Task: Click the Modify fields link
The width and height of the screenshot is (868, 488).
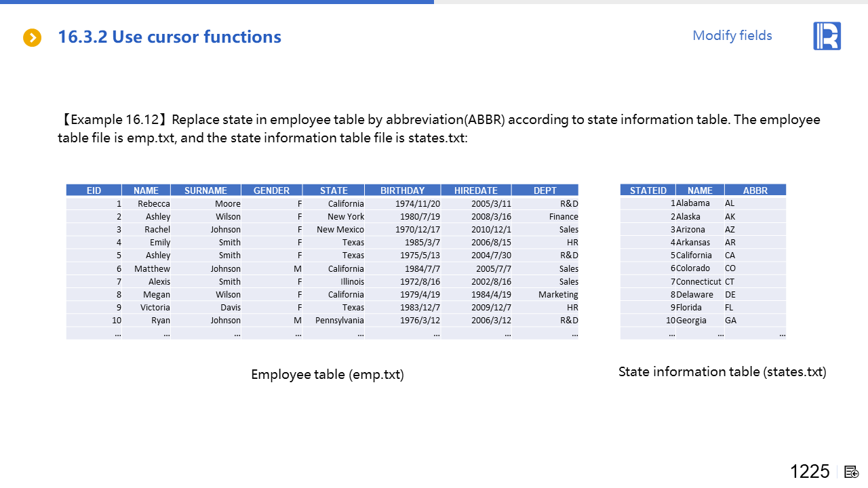Action: 732,36
